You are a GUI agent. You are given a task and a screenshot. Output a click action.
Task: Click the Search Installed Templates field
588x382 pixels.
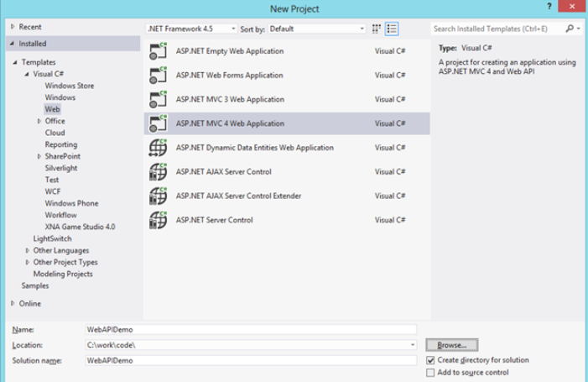pyautogui.click(x=497, y=29)
